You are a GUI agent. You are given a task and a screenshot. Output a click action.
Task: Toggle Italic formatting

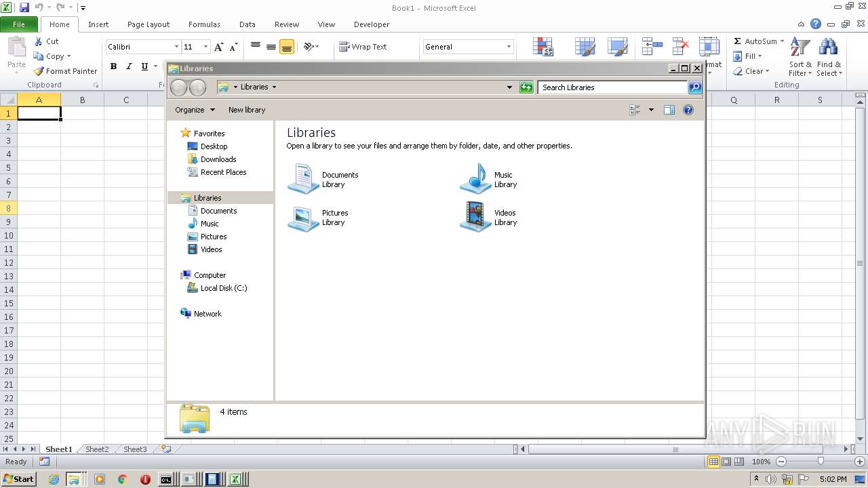[129, 66]
